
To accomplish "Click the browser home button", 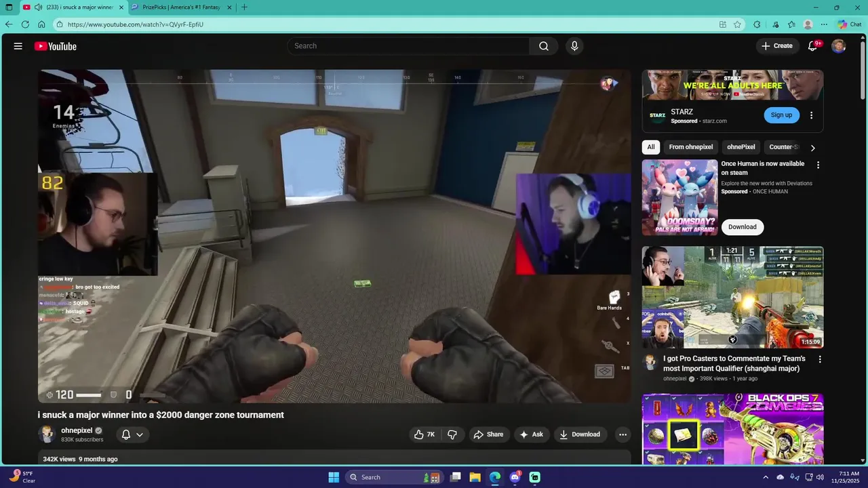I will [41, 24].
